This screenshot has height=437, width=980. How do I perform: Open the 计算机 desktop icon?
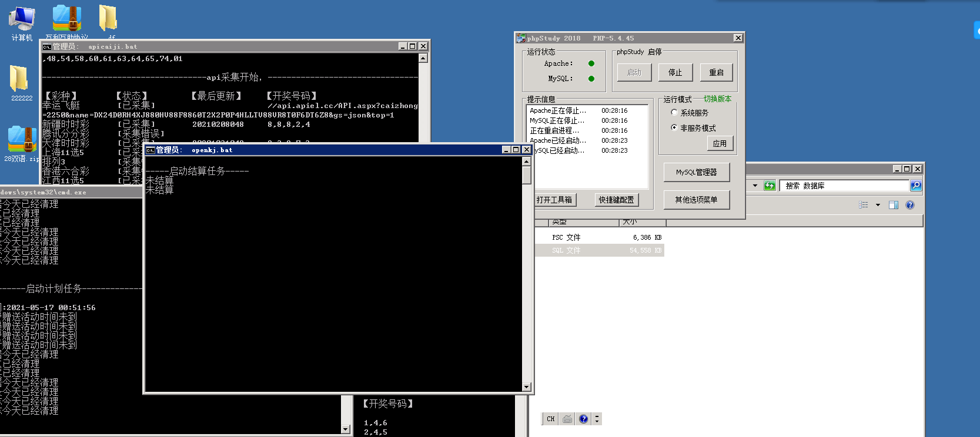pos(22,22)
